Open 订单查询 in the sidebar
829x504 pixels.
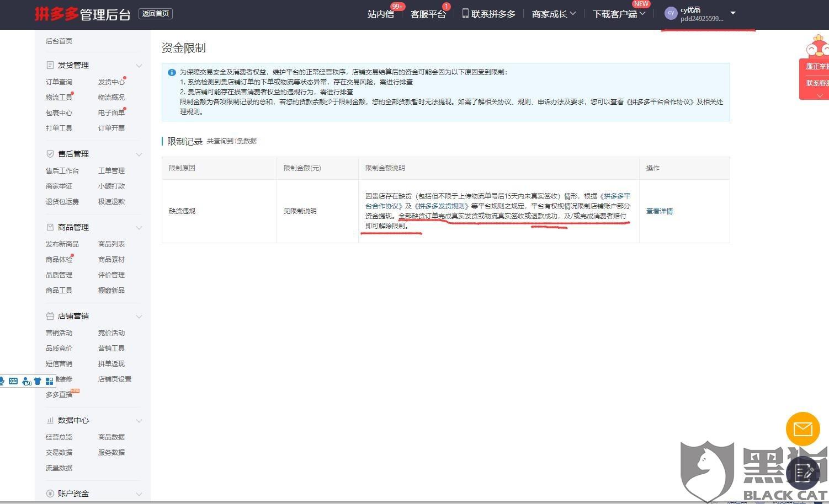tap(59, 82)
